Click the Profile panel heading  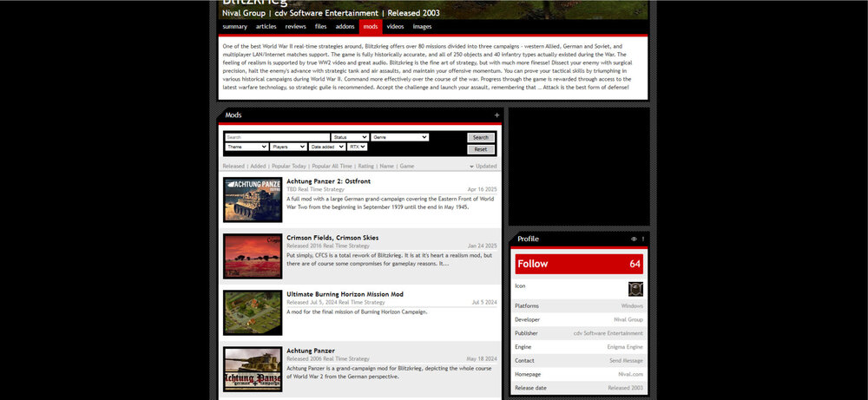(x=528, y=239)
